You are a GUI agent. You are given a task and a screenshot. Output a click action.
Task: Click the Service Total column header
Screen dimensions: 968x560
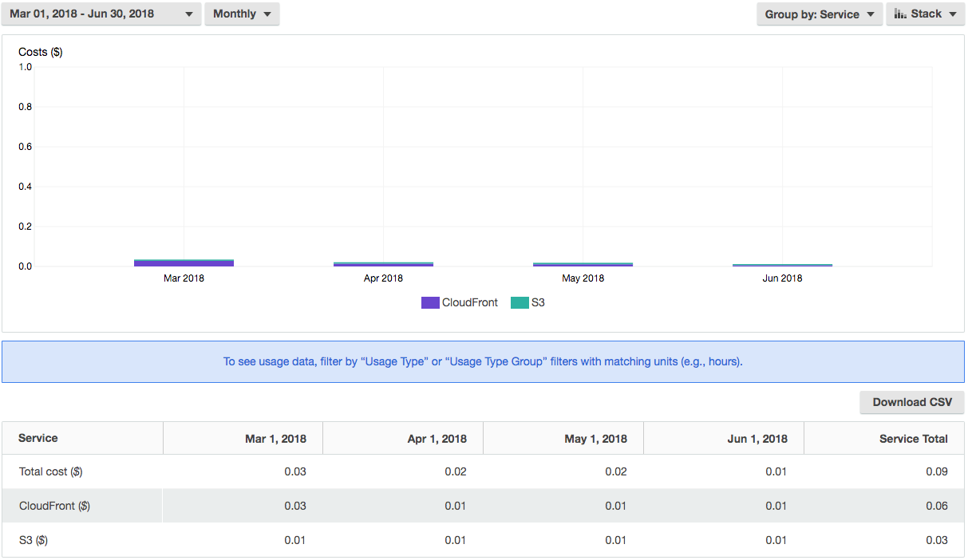click(913, 439)
